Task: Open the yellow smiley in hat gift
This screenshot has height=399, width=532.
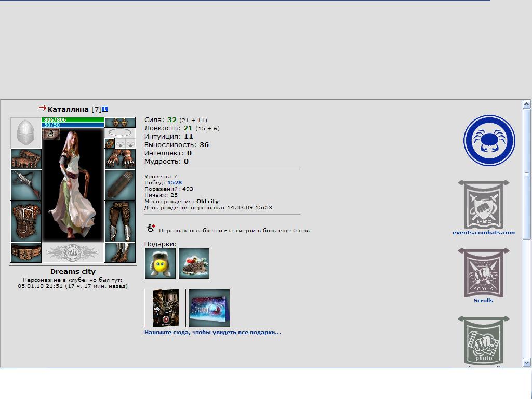Action: [x=160, y=263]
